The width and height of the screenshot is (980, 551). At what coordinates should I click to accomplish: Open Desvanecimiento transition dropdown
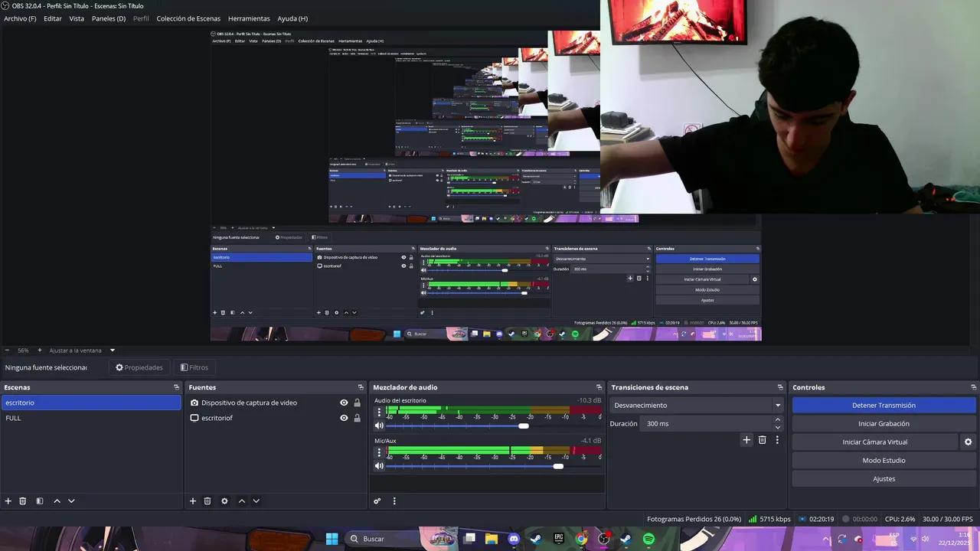coord(697,406)
